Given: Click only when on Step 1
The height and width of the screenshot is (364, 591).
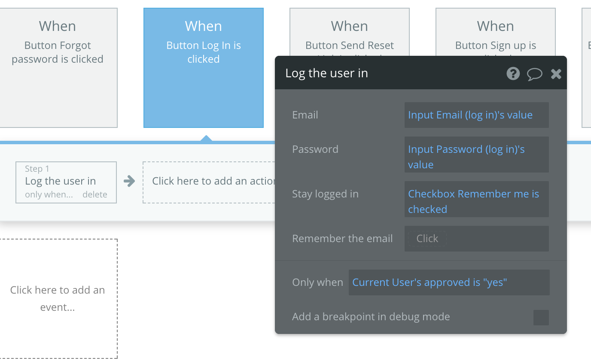Looking at the screenshot, I should (x=49, y=194).
